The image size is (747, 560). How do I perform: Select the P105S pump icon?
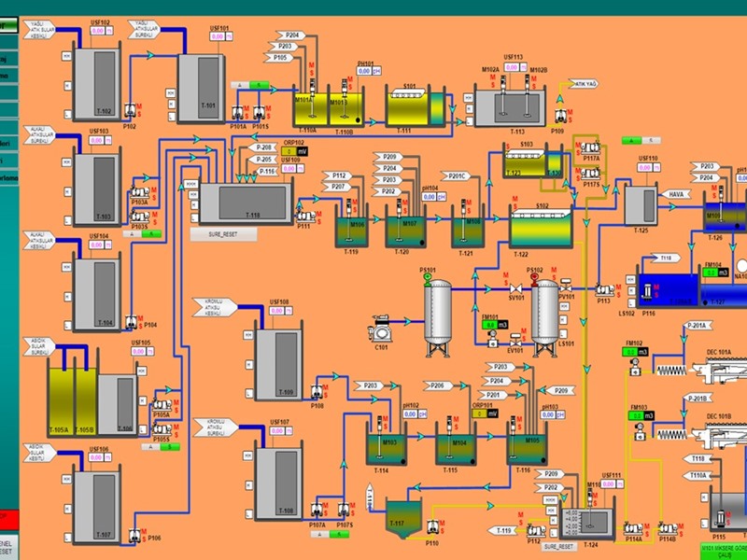162,428
